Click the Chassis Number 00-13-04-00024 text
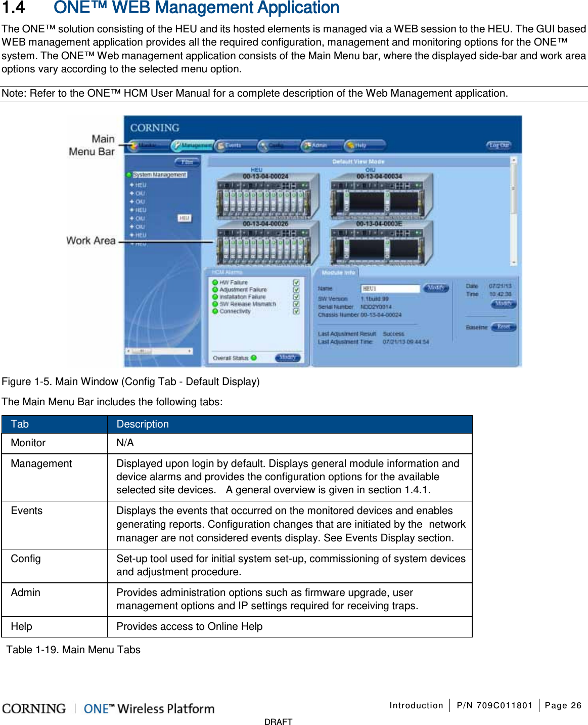Screen dimensions: 588x725 coord(381,315)
